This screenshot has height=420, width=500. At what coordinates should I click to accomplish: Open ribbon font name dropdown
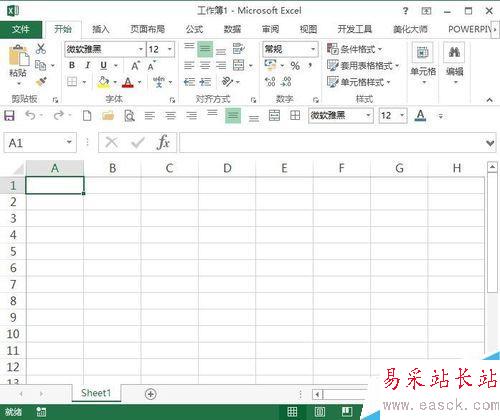click(141, 49)
